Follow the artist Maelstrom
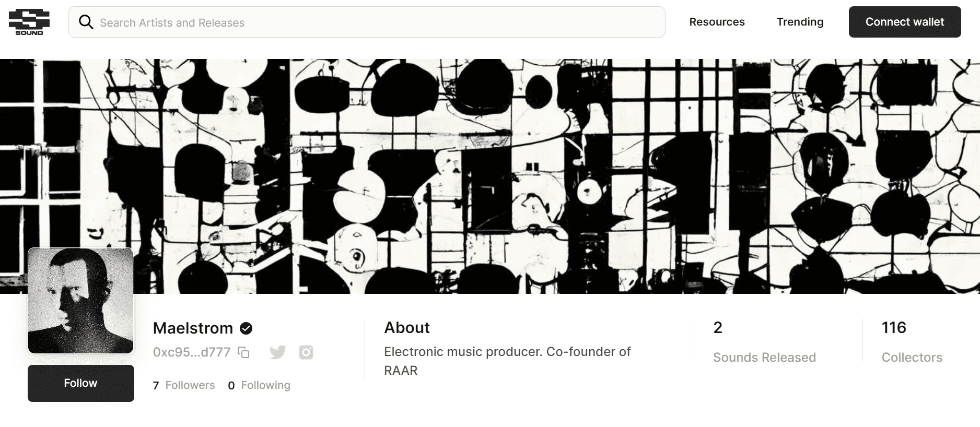Image resolution: width=980 pixels, height=427 pixels. tap(81, 383)
